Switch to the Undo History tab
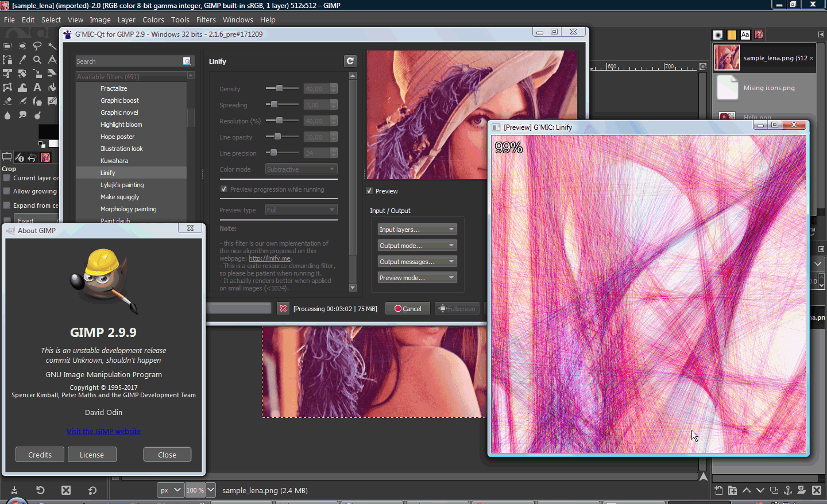The height and width of the screenshot is (504, 827). 32,157
